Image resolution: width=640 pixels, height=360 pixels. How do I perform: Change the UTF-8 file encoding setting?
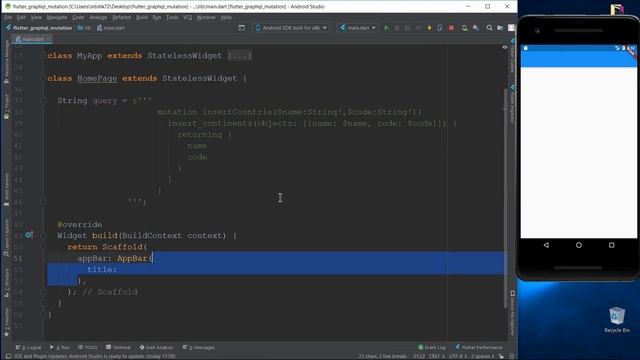pyautogui.click(x=458, y=356)
